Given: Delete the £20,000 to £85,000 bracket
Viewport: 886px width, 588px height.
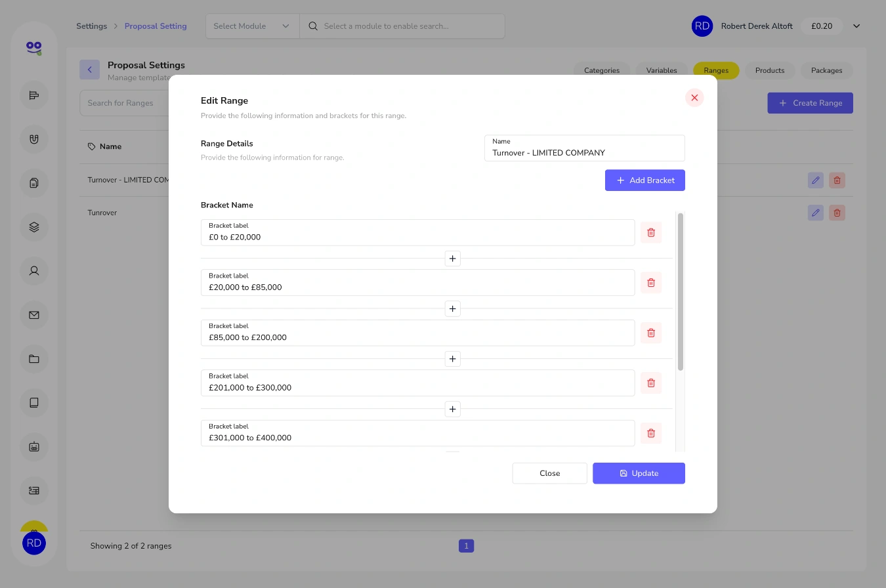Looking at the screenshot, I should [x=651, y=282].
